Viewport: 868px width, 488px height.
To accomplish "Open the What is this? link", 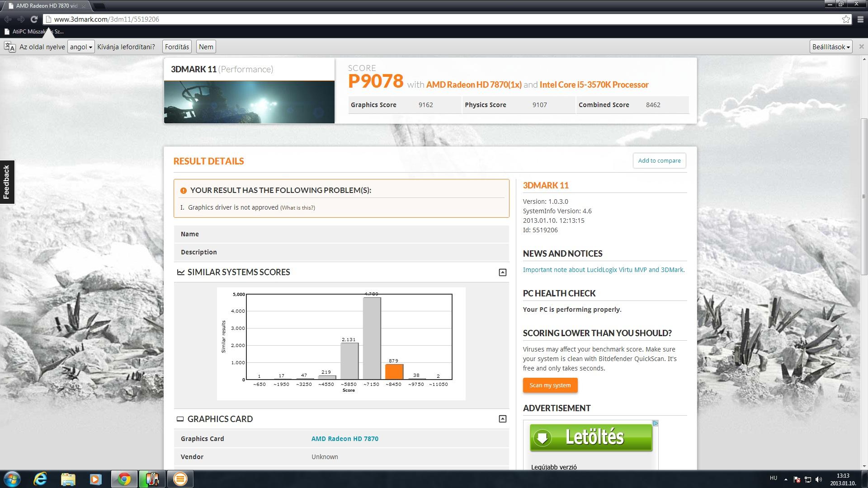I will [297, 208].
